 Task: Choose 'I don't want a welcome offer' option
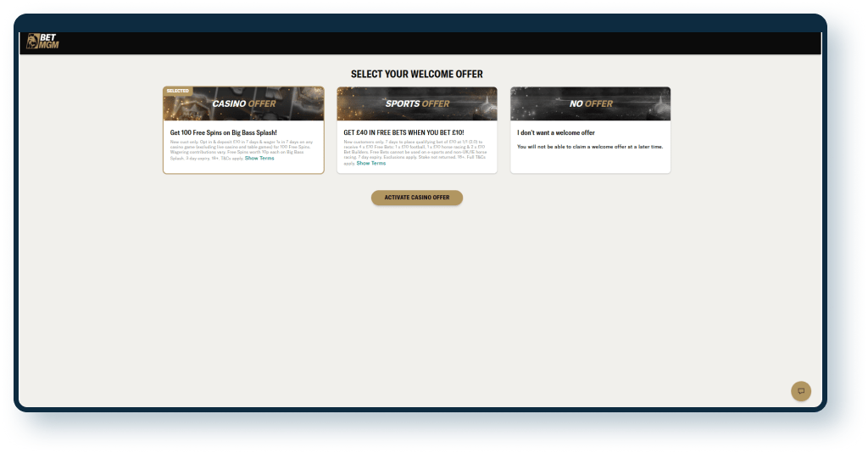pos(556,133)
